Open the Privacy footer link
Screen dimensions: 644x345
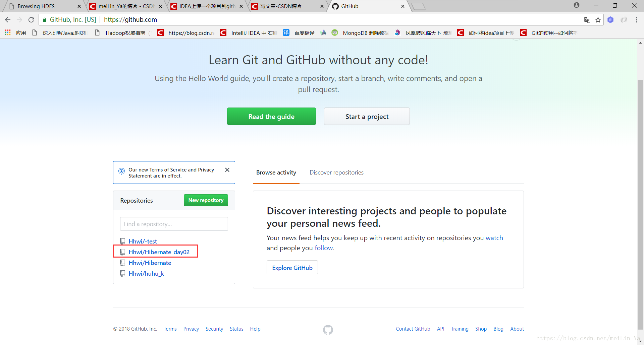(x=191, y=329)
